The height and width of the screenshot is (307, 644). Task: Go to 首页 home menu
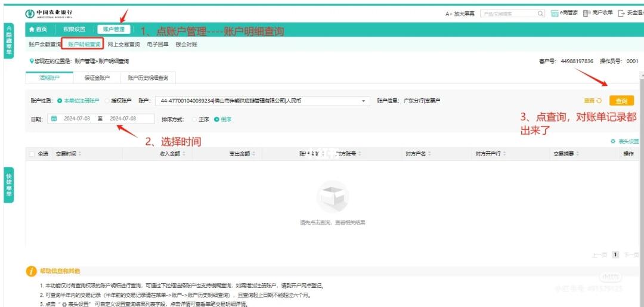(38, 29)
